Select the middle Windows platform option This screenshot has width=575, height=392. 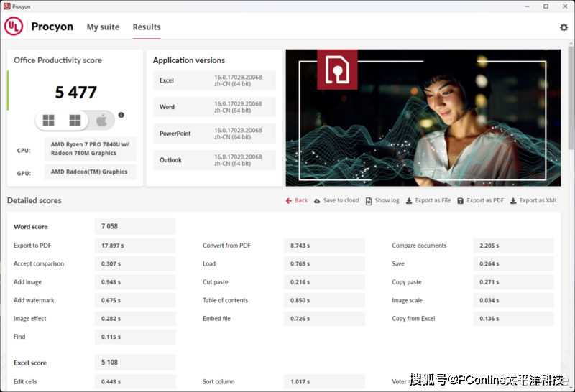click(x=75, y=121)
